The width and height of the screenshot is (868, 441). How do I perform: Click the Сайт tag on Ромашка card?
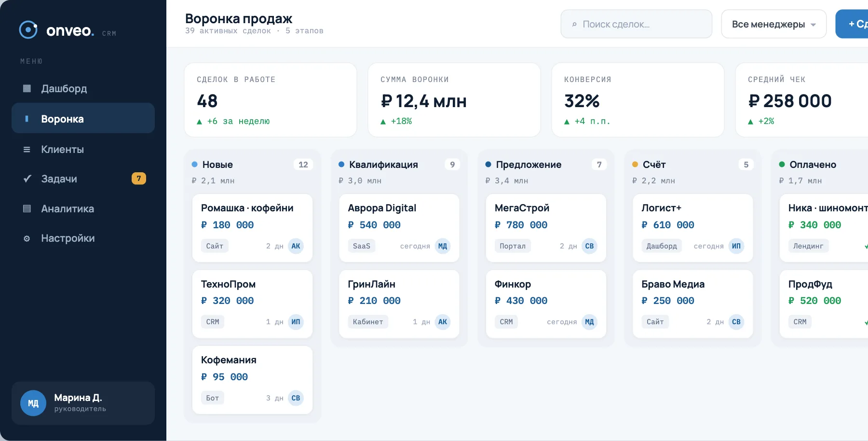[215, 246]
